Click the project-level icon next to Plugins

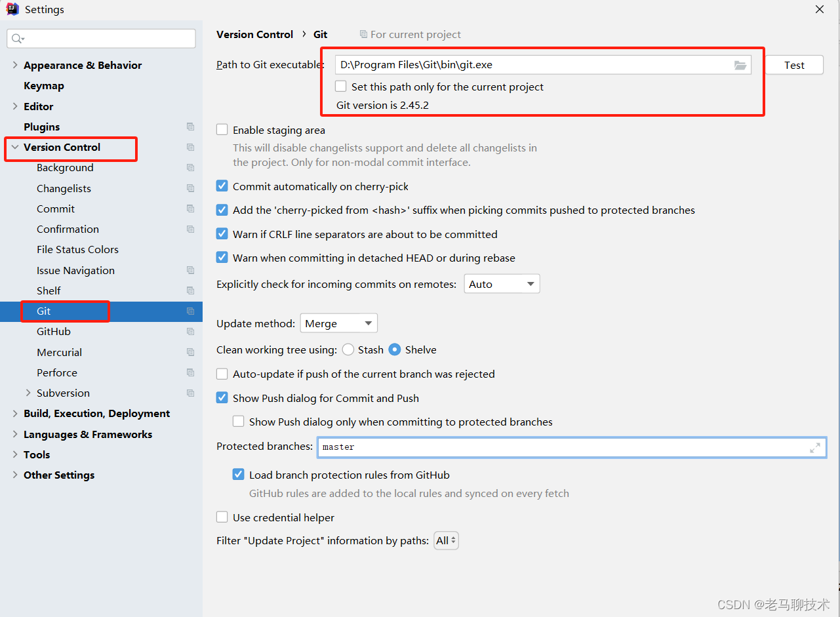(190, 127)
